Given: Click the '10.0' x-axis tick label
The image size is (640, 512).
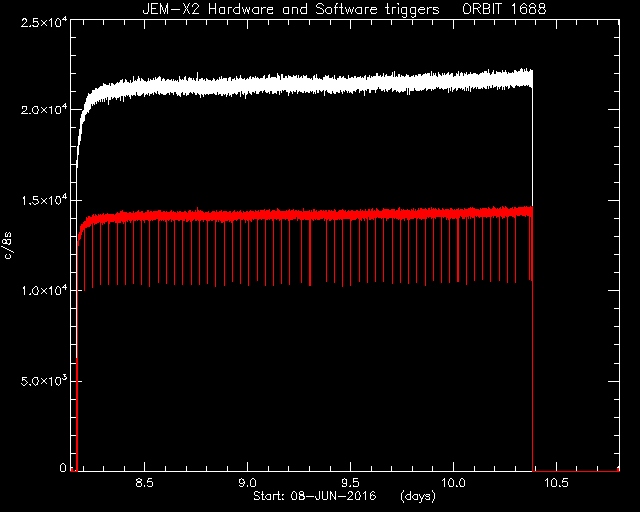Looking at the screenshot, I should point(453,483).
